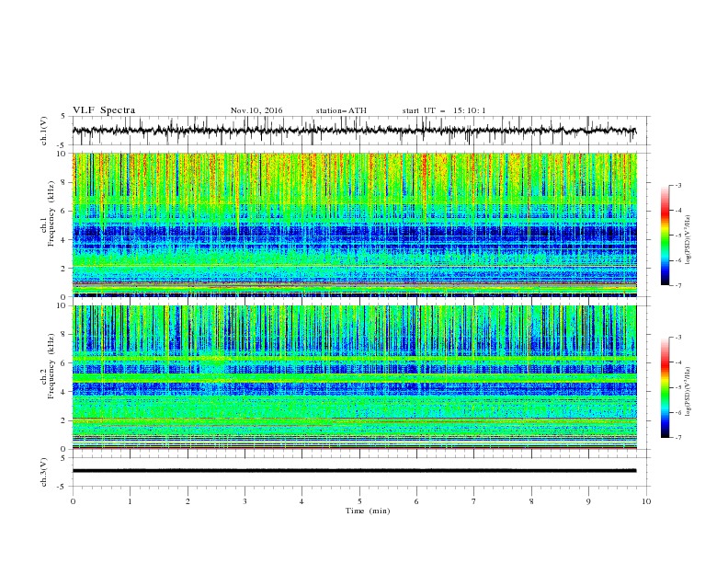Click the "VLF Spectra" plot title
The image size is (728, 563).
pyautogui.click(x=104, y=110)
